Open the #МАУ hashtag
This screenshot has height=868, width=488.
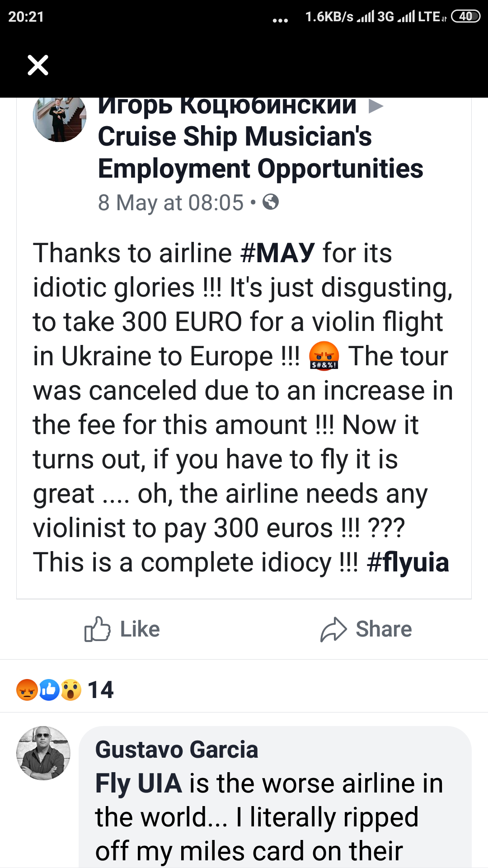277,253
